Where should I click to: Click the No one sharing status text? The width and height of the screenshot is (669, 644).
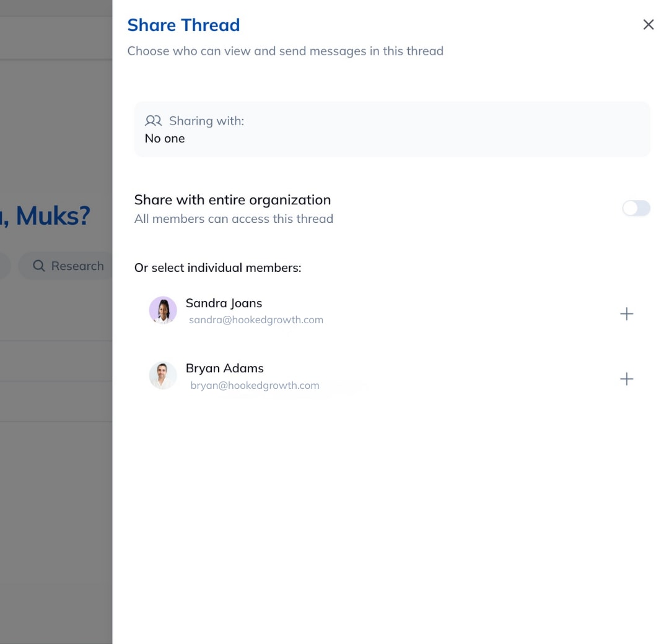point(164,138)
